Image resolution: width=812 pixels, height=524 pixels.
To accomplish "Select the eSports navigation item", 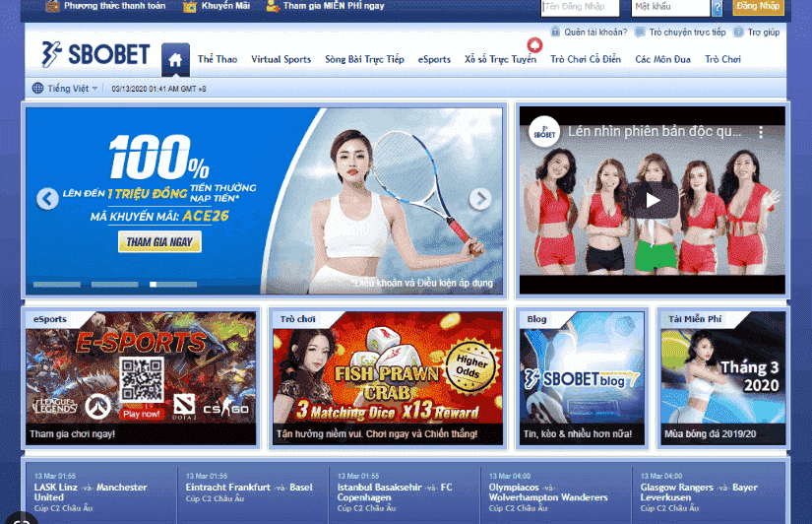I will pyautogui.click(x=434, y=59).
